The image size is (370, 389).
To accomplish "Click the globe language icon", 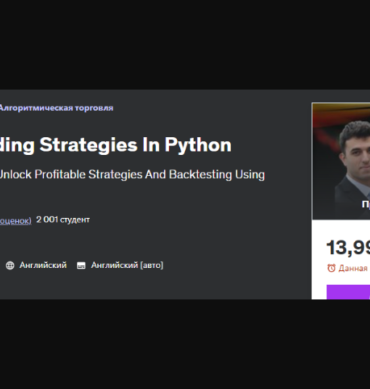I will (x=10, y=265).
